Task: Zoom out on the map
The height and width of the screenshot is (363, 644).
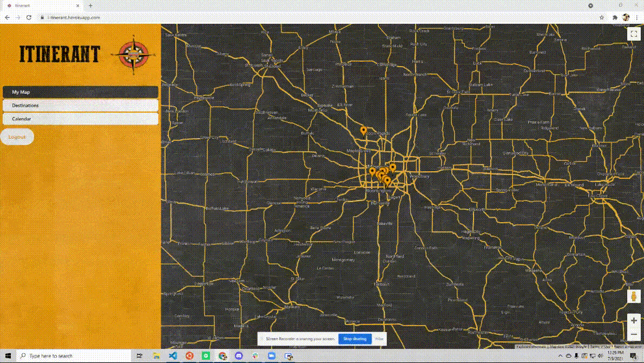Action: pyautogui.click(x=634, y=334)
